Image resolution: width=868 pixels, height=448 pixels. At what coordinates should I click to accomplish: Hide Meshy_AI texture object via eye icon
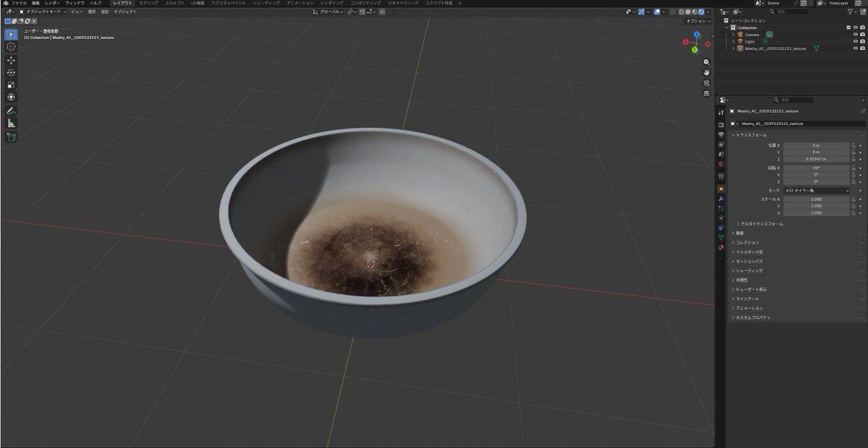pyautogui.click(x=856, y=48)
